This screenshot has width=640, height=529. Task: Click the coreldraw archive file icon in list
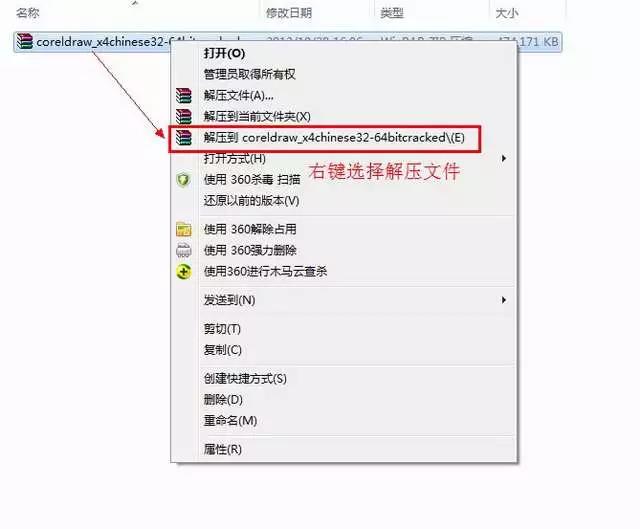point(24,42)
